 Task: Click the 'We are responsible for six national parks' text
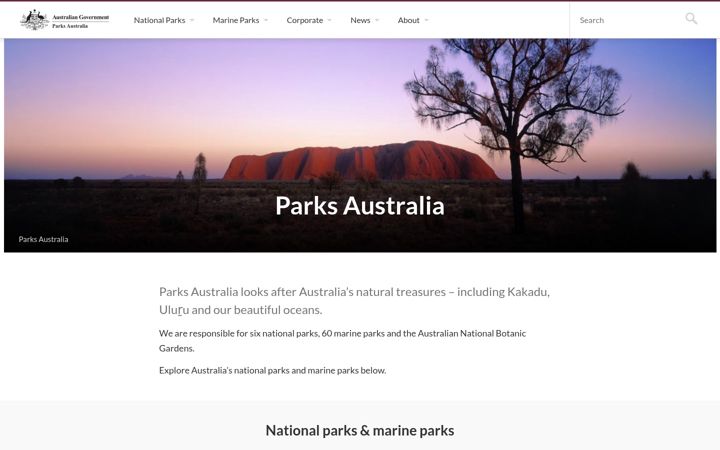coord(343,341)
